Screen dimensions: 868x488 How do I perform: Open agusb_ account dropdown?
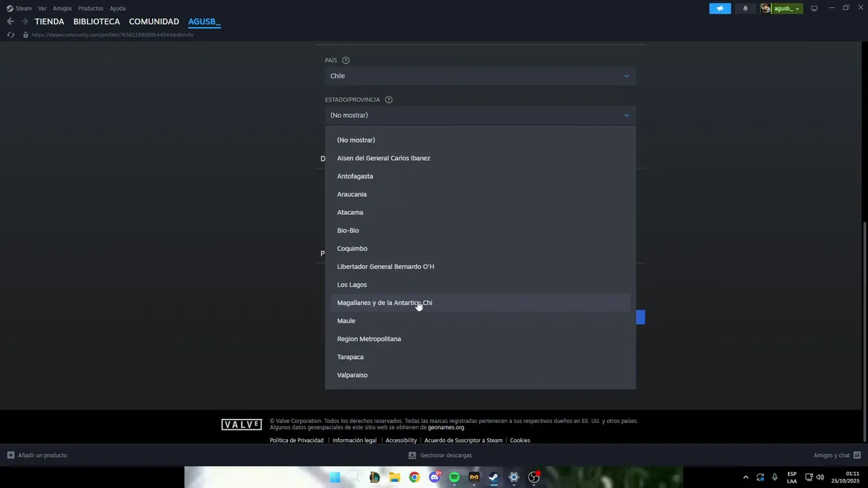tap(787, 8)
